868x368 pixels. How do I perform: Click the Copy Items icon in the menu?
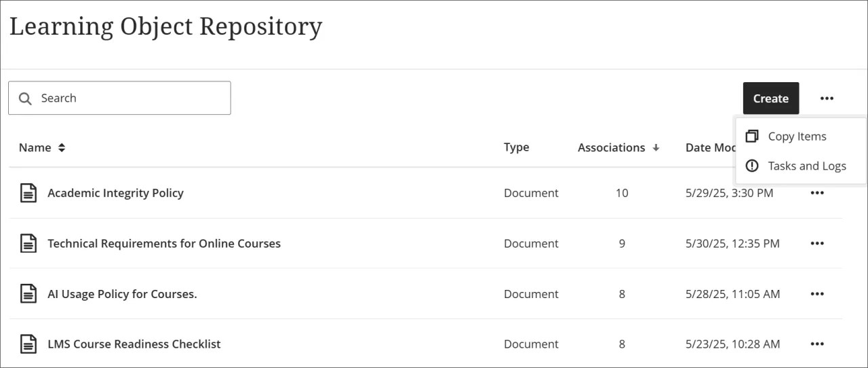[x=751, y=136]
